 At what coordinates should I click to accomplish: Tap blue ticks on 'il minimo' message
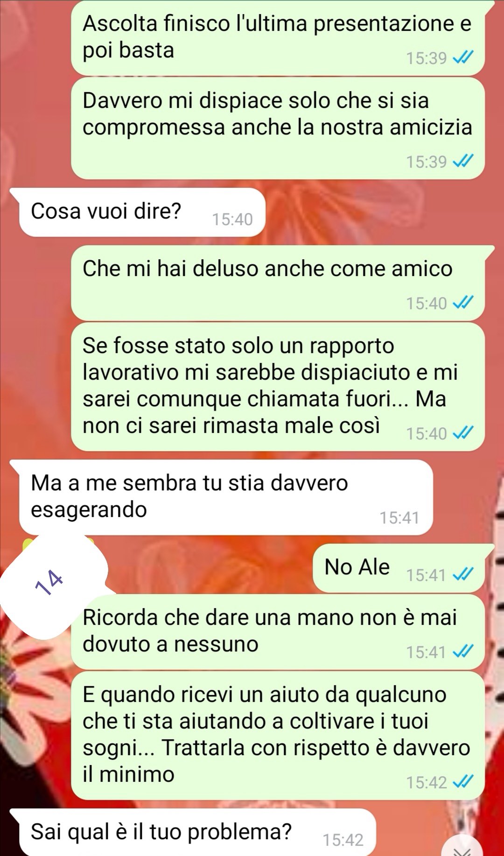(463, 782)
